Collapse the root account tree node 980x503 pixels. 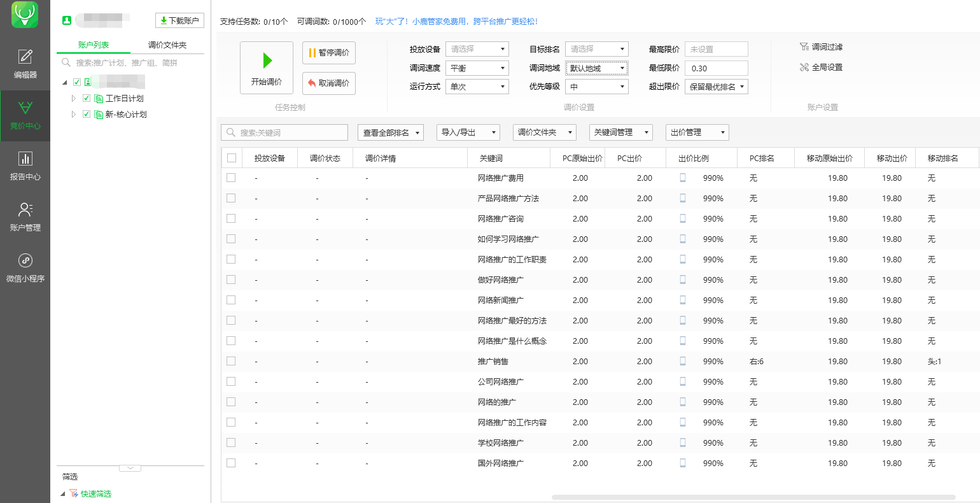click(65, 83)
